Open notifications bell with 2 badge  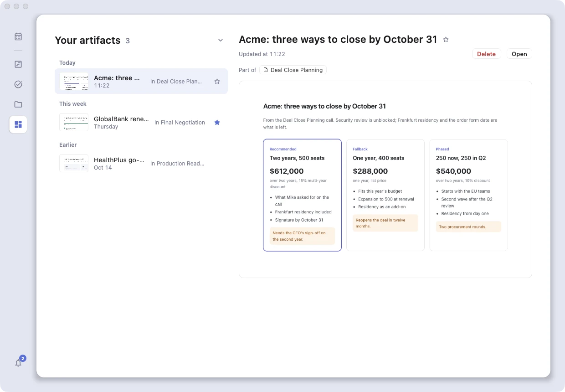18,363
